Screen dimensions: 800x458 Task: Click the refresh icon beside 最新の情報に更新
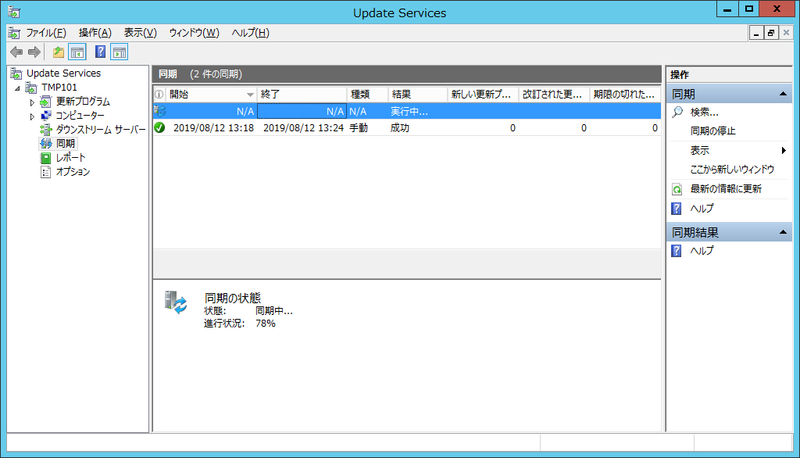(x=677, y=189)
